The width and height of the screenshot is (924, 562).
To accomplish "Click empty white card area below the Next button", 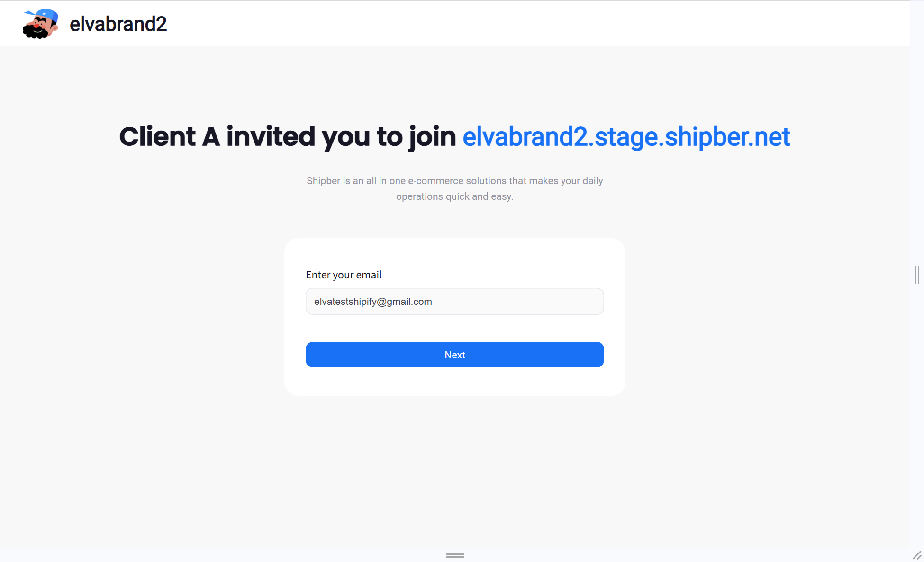I will tap(455, 382).
